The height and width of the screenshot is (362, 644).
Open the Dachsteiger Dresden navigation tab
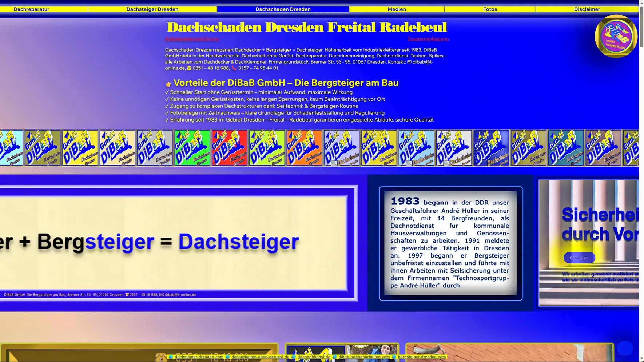152,9
